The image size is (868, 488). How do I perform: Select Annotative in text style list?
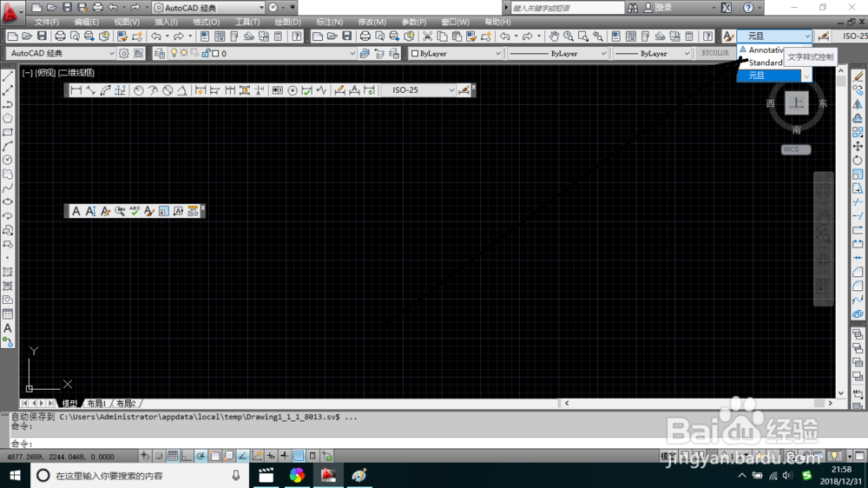click(x=766, y=49)
